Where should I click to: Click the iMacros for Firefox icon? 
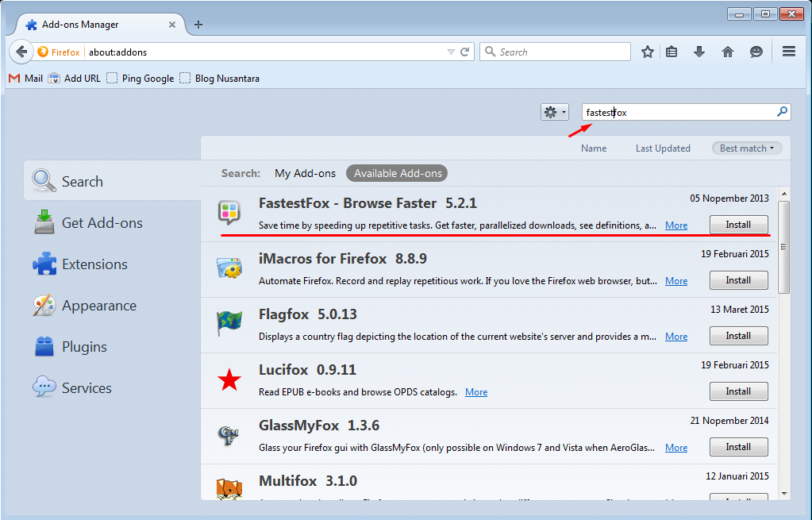pyautogui.click(x=229, y=268)
